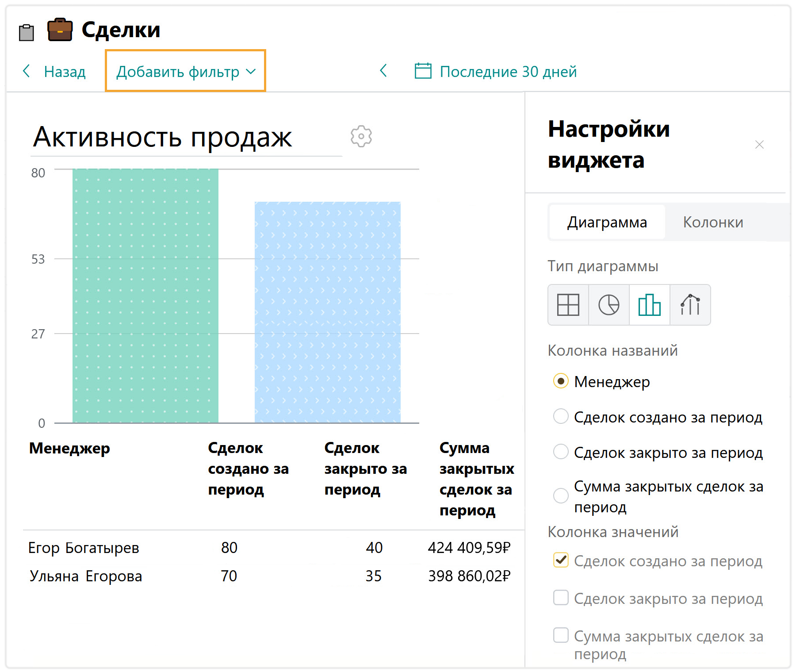Select the pie chart type icon
The height and width of the screenshot is (672, 796).
(608, 305)
